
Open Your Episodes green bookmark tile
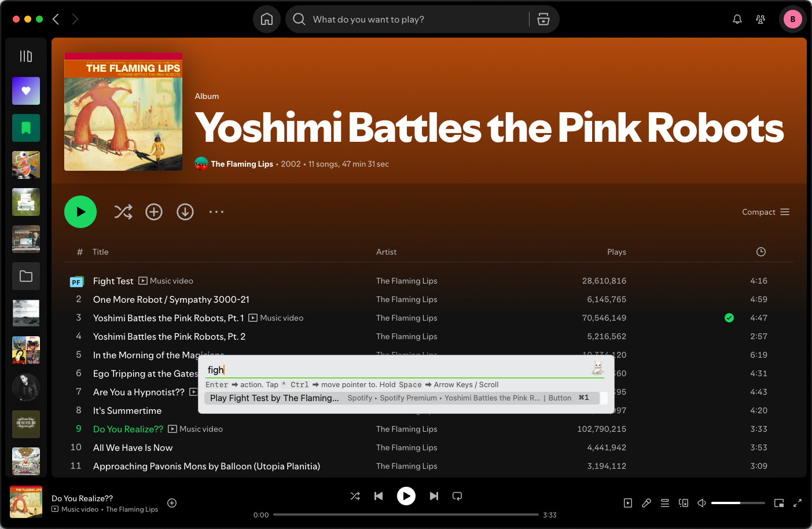(26, 128)
